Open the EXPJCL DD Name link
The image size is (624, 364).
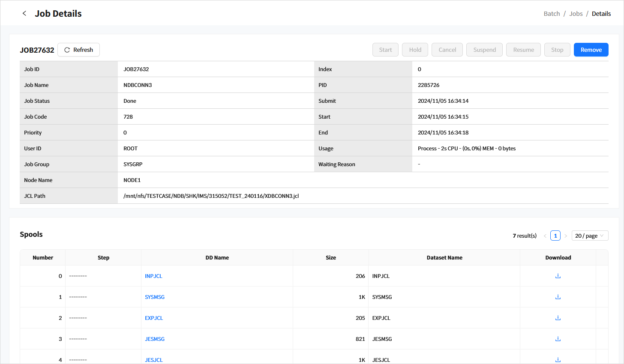[x=154, y=318]
